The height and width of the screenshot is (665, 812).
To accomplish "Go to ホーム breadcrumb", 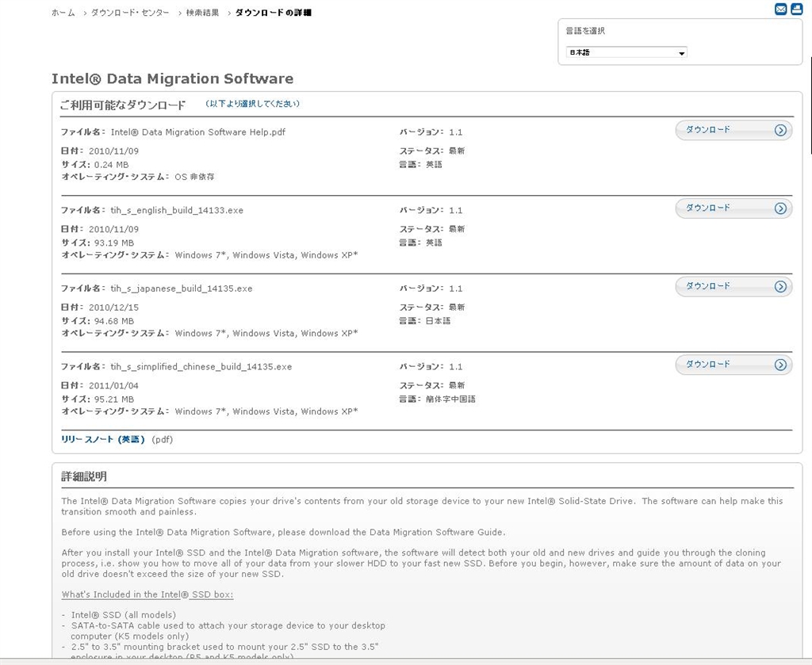I will [x=63, y=13].
